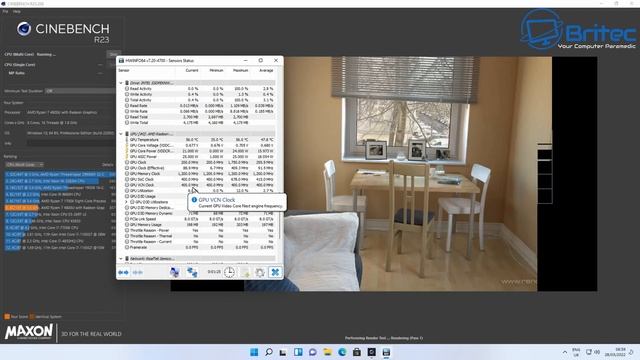Select the orange Ryzen 7 4800U ranking row
Screen dimensions: 640x360
coord(60,208)
